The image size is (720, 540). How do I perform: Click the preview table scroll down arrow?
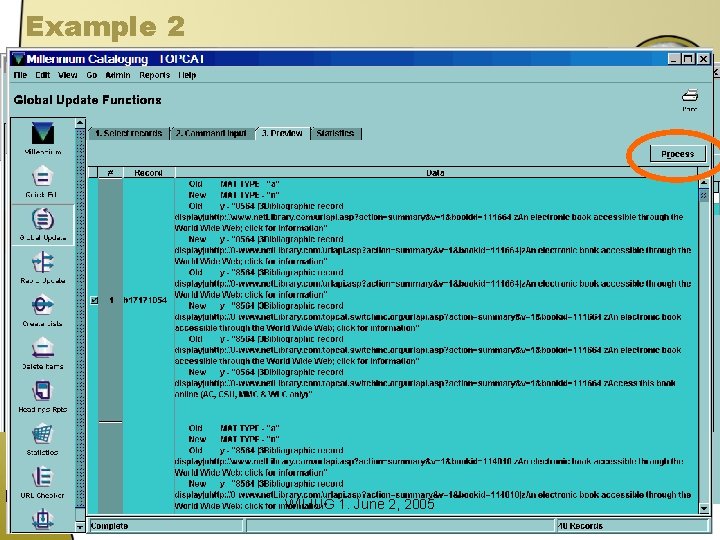(704, 508)
